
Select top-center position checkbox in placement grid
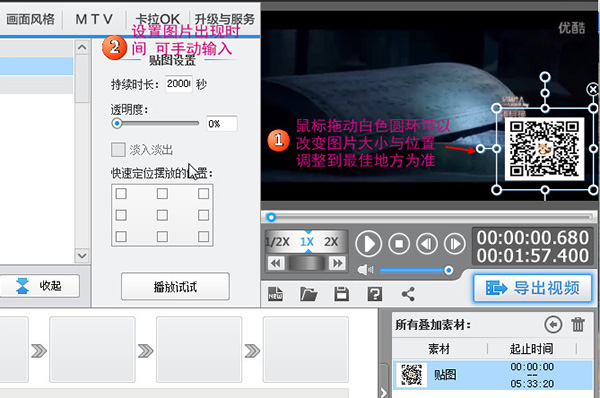(x=162, y=194)
